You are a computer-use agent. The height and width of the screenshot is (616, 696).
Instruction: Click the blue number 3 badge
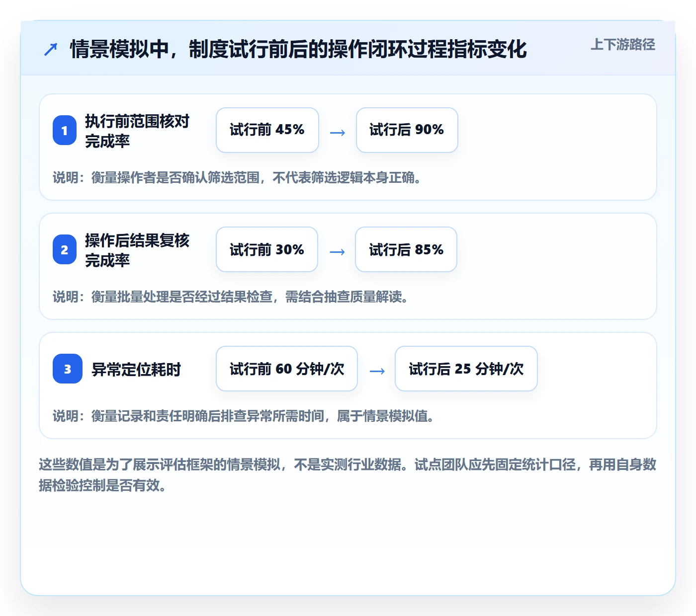(68, 369)
